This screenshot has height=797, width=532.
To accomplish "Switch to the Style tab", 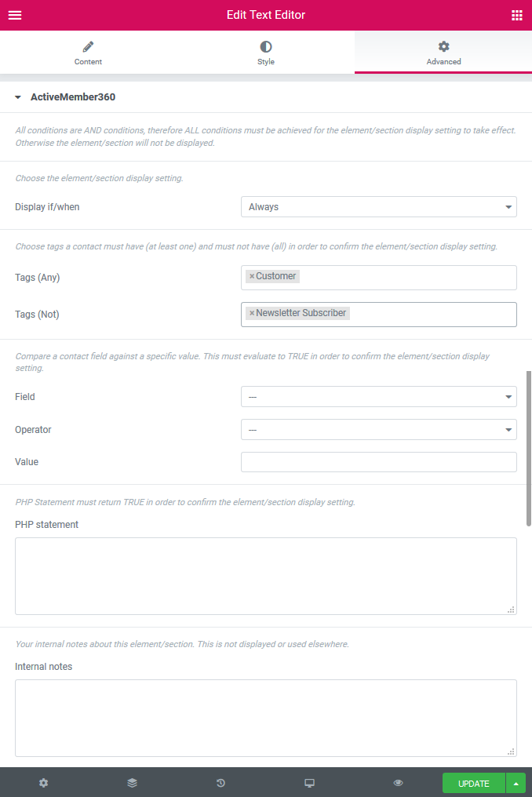I will coord(266,53).
